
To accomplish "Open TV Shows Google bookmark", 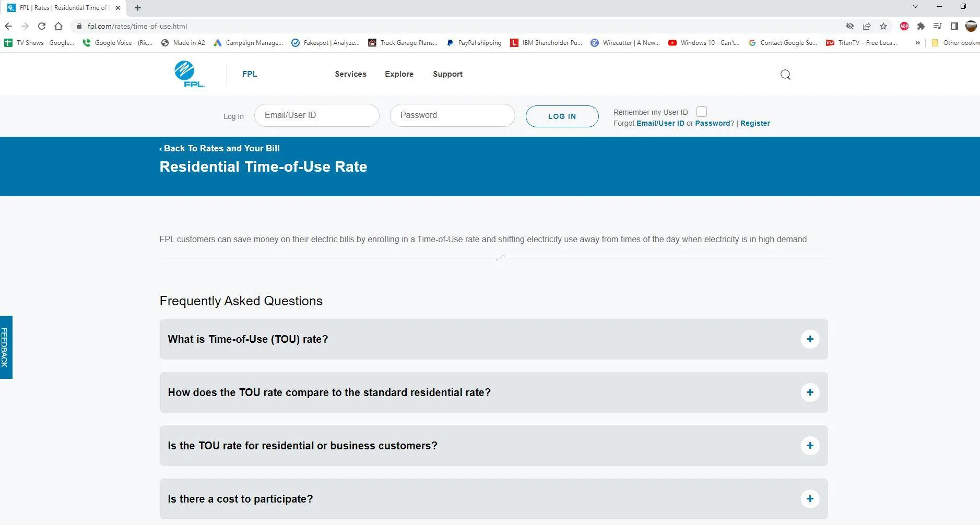I will pos(40,43).
